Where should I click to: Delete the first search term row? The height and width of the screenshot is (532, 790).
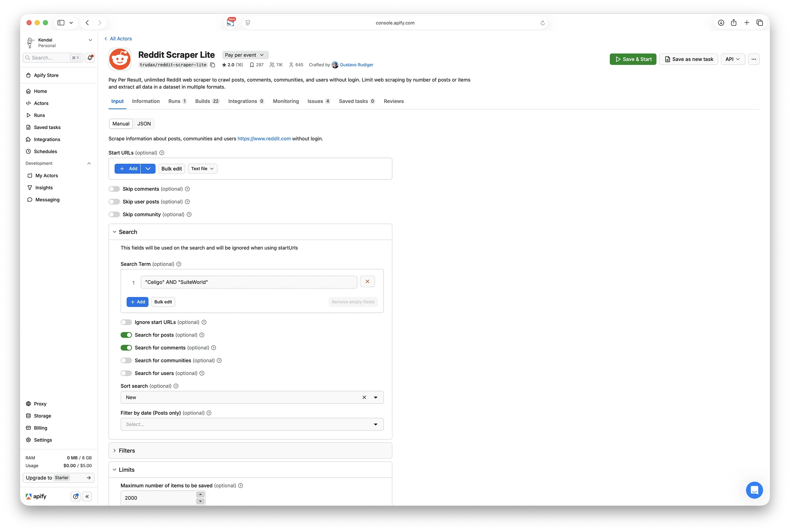click(367, 281)
